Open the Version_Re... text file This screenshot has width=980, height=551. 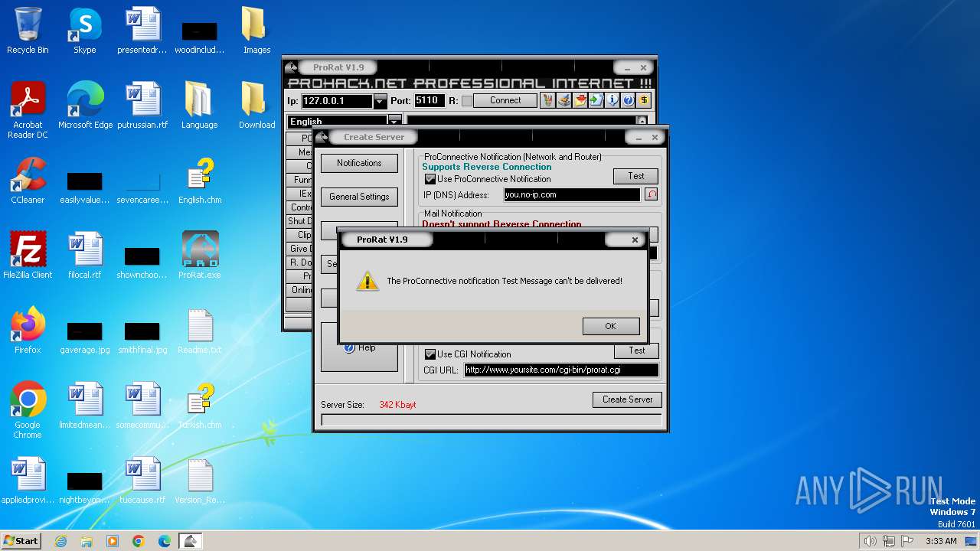point(200,480)
